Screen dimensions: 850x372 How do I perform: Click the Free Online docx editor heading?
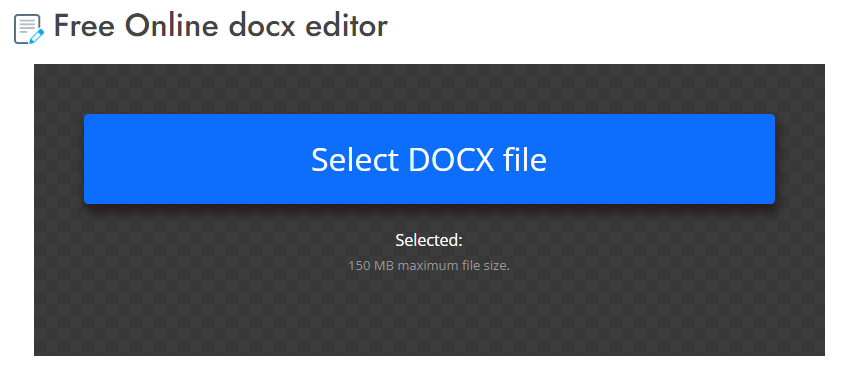(221, 25)
